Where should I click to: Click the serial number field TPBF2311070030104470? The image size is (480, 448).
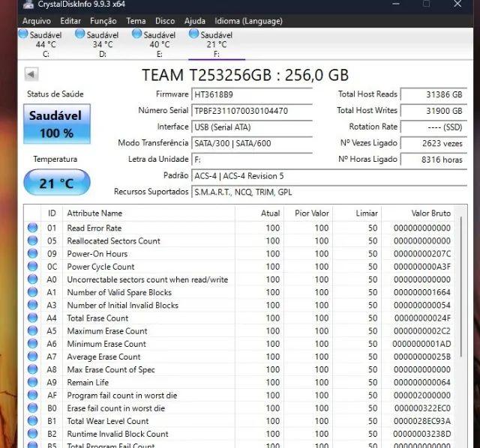(252, 111)
